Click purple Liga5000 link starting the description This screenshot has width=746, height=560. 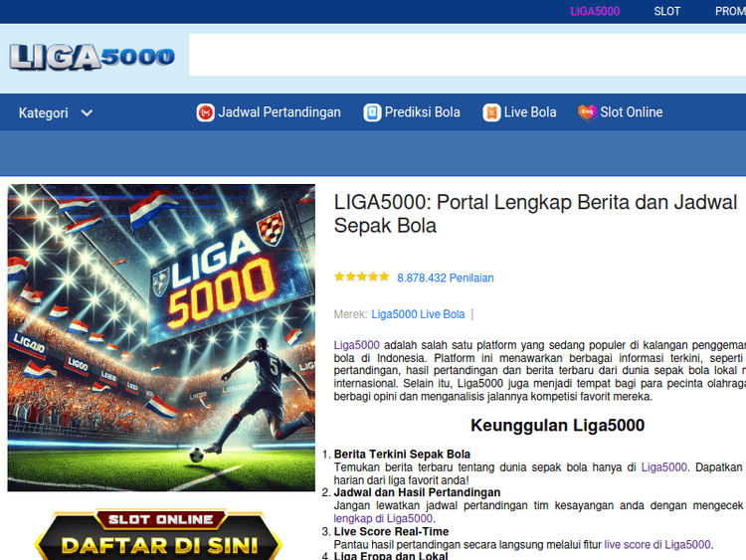356,345
